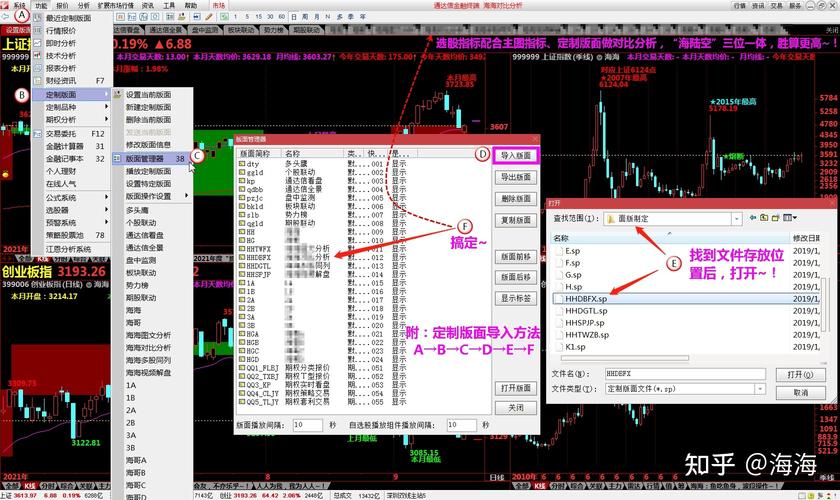Select the 60-minute period button
The width and height of the screenshot is (840, 500).
pos(282,17)
